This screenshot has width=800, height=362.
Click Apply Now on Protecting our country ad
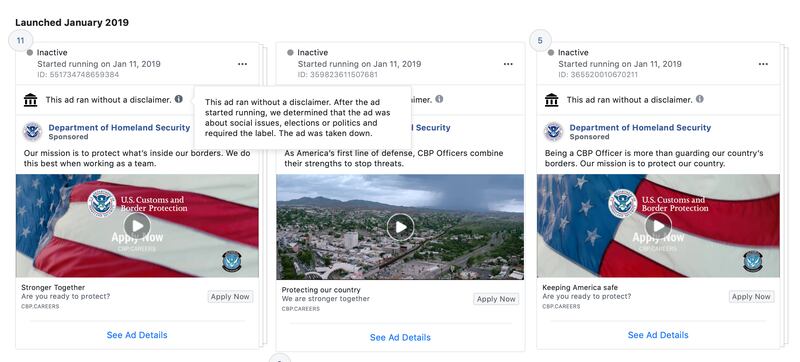coord(496,299)
